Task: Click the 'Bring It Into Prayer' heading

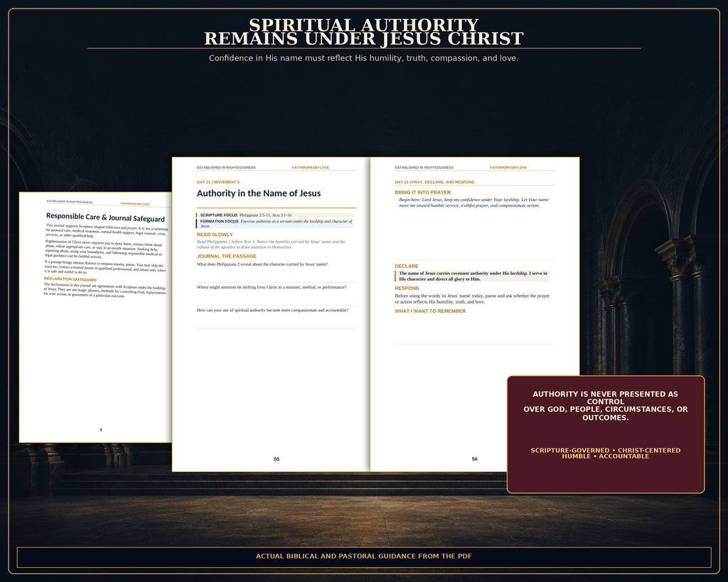Action: [422, 192]
